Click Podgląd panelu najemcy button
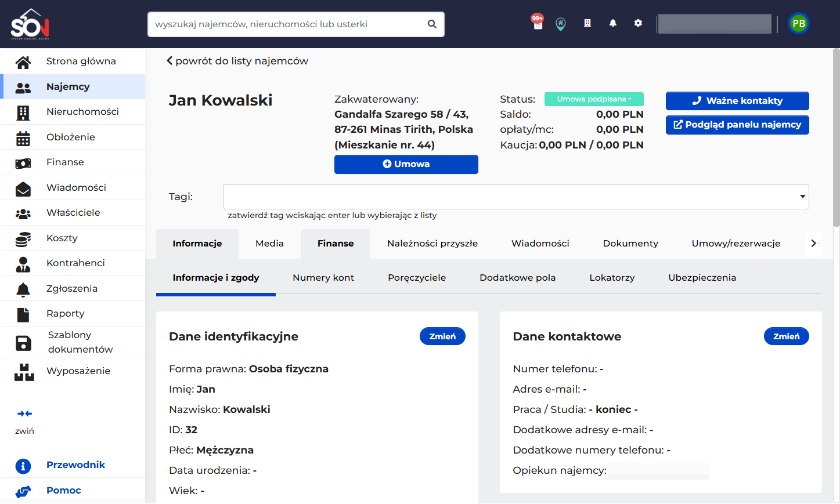Image resolution: width=840 pixels, height=504 pixels. click(737, 125)
